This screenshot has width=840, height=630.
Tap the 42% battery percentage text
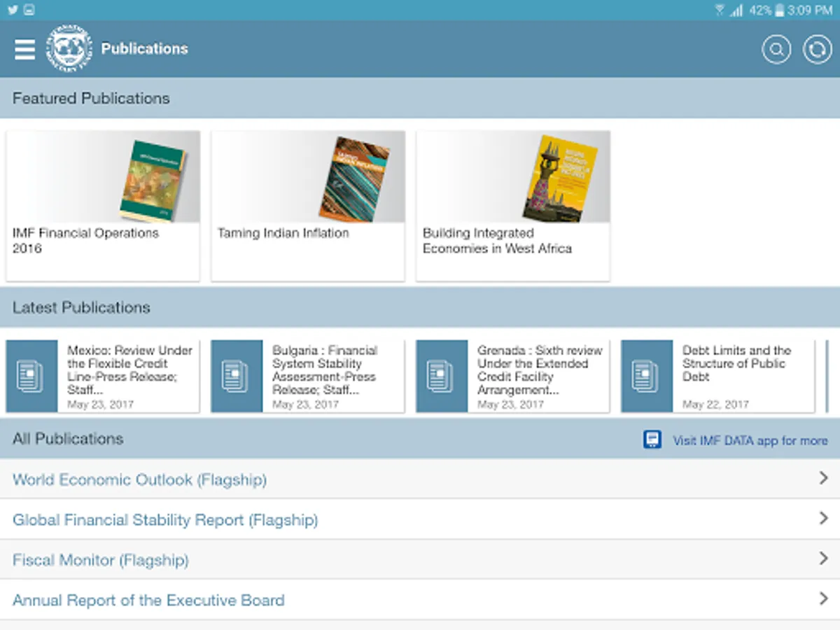tap(760, 10)
